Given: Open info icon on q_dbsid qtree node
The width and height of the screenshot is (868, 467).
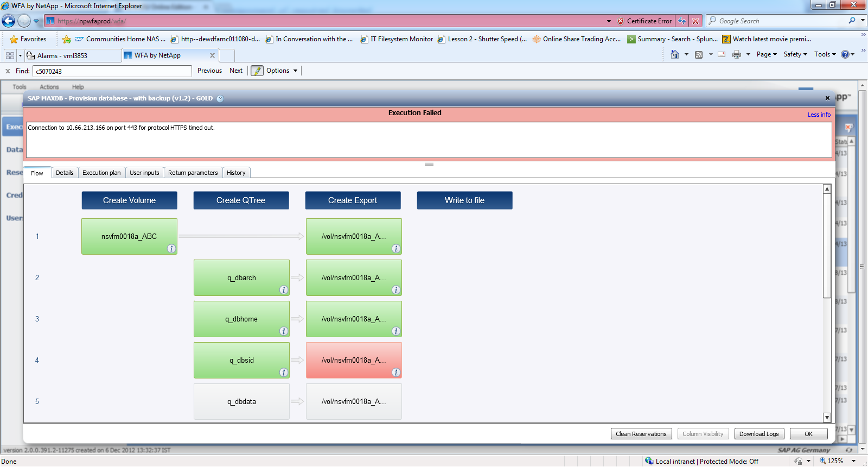Looking at the screenshot, I should (284, 373).
